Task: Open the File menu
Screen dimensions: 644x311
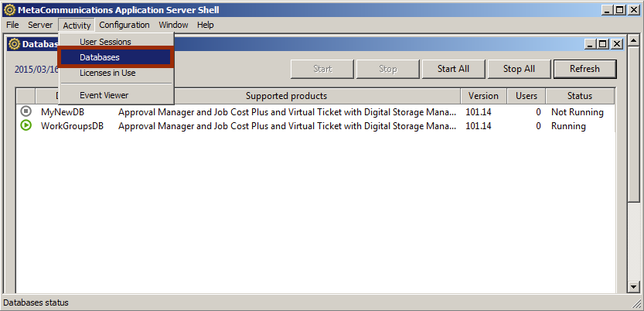Action: click(12, 25)
